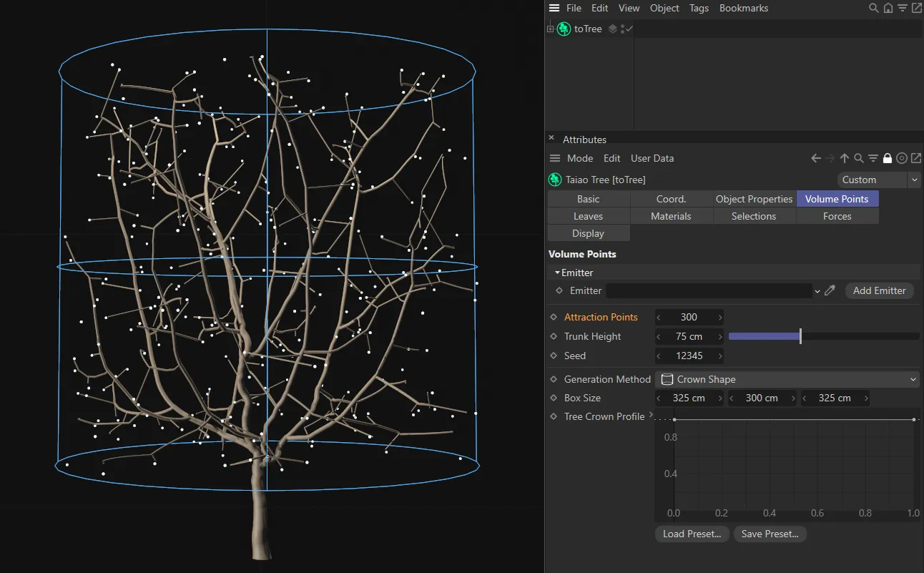This screenshot has height=573, width=924.
Task: Click the Object Manager search magnifier icon
Action: pyautogui.click(x=873, y=9)
